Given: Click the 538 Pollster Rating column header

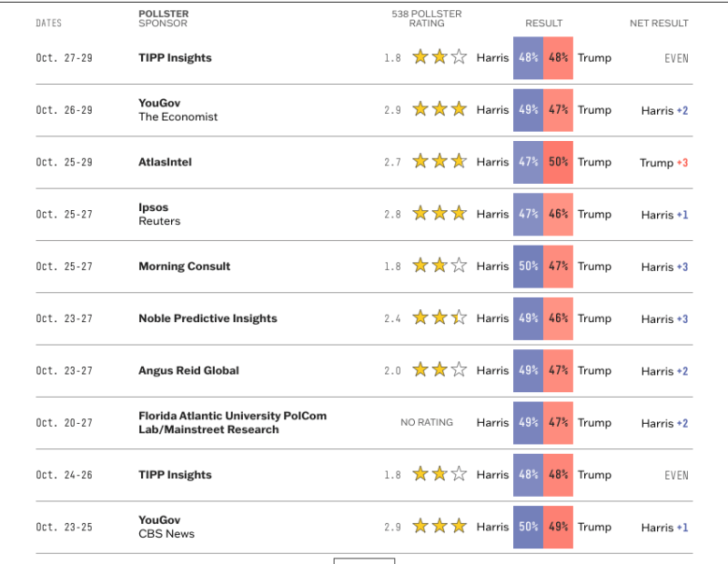Looking at the screenshot, I should pos(426,18).
